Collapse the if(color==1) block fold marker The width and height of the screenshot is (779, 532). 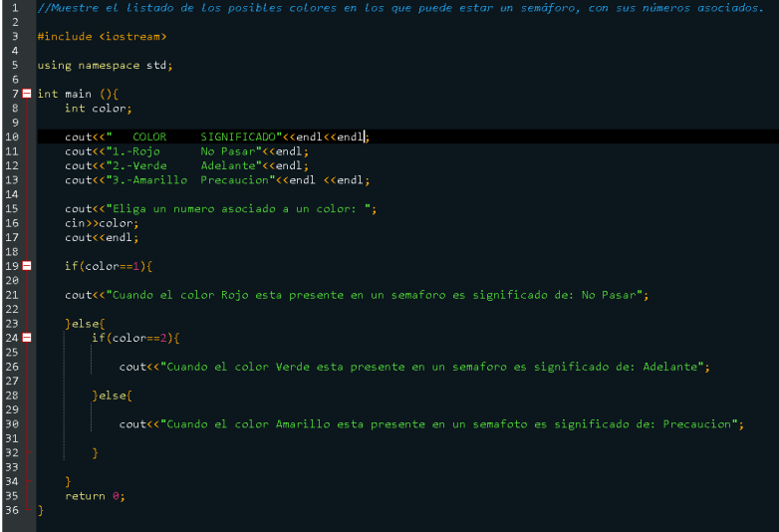click(x=27, y=266)
